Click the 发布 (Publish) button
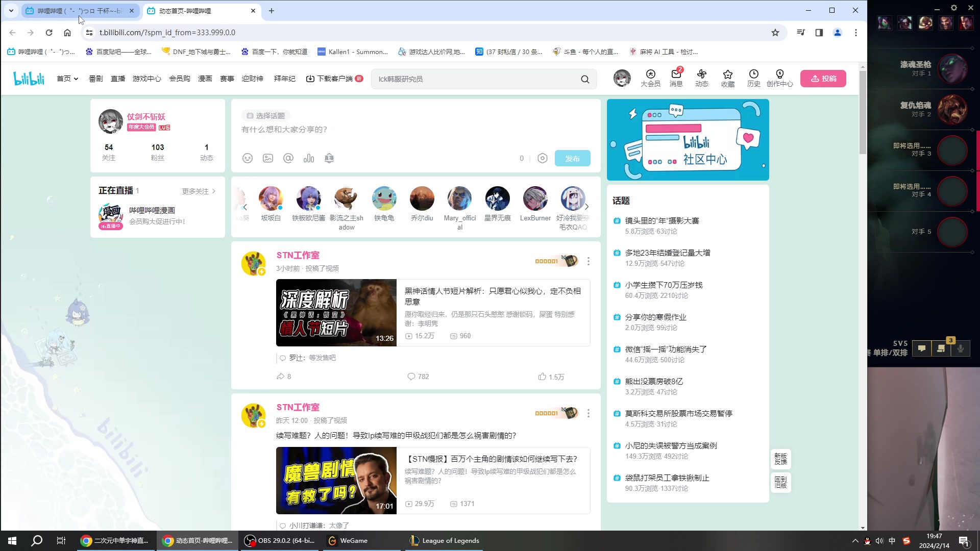980x551 pixels. 573,158
